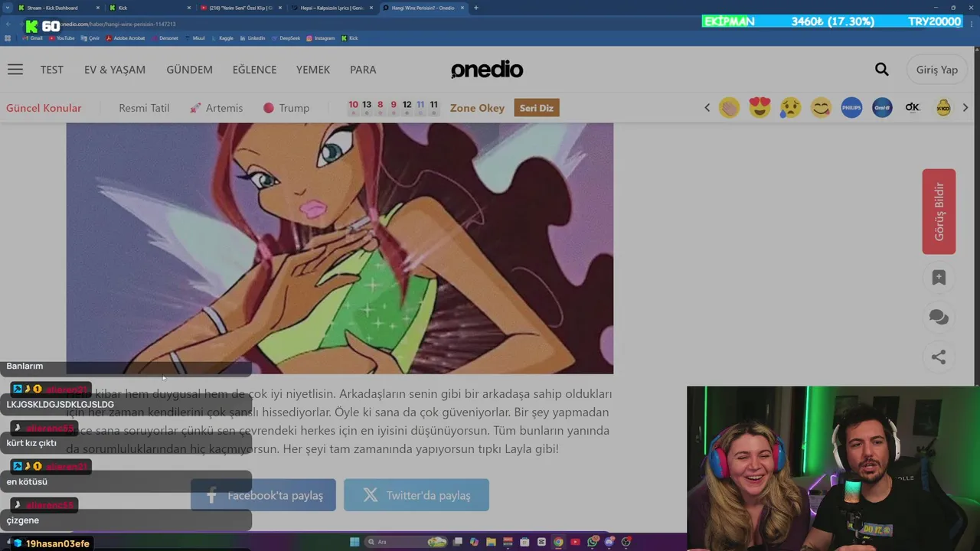The height and width of the screenshot is (551, 980).
Task: Open the bookmarks apps grid icon
Action: click(8, 38)
